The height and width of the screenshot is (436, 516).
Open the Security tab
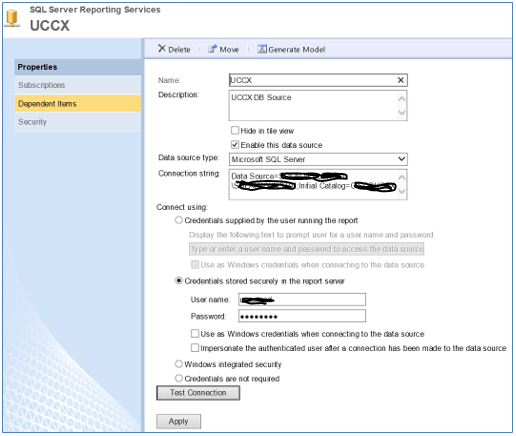tap(78, 122)
